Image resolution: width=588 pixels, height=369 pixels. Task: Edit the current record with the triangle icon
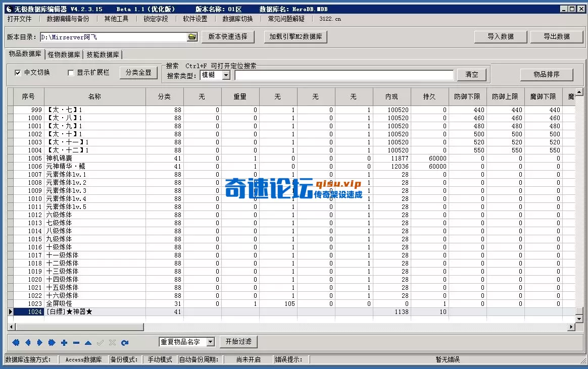(x=87, y=342)
